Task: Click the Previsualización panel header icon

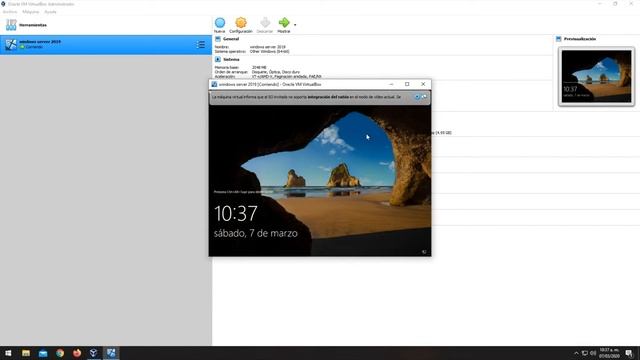Action: pos(558,39)
